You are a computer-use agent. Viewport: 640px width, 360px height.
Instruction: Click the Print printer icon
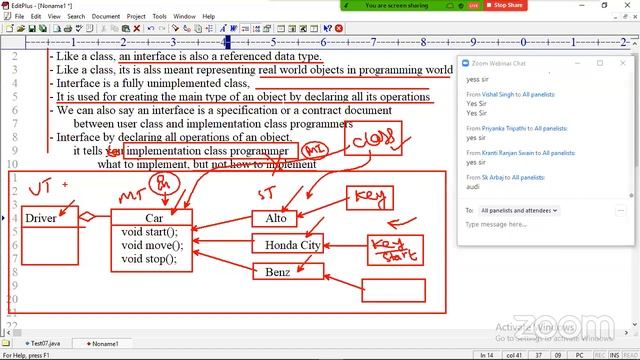coord(68,29)
